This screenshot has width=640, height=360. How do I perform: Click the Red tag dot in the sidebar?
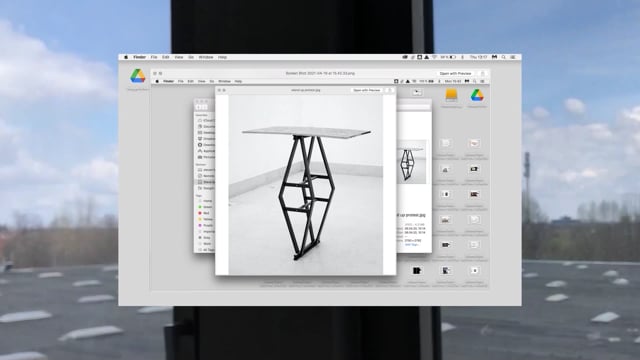click(200, 213)
